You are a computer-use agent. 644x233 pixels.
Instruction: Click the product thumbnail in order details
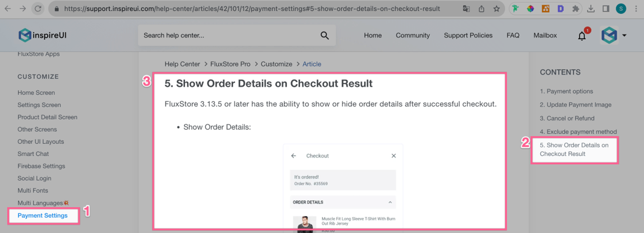pyautogui.click(x=305, y=225)
